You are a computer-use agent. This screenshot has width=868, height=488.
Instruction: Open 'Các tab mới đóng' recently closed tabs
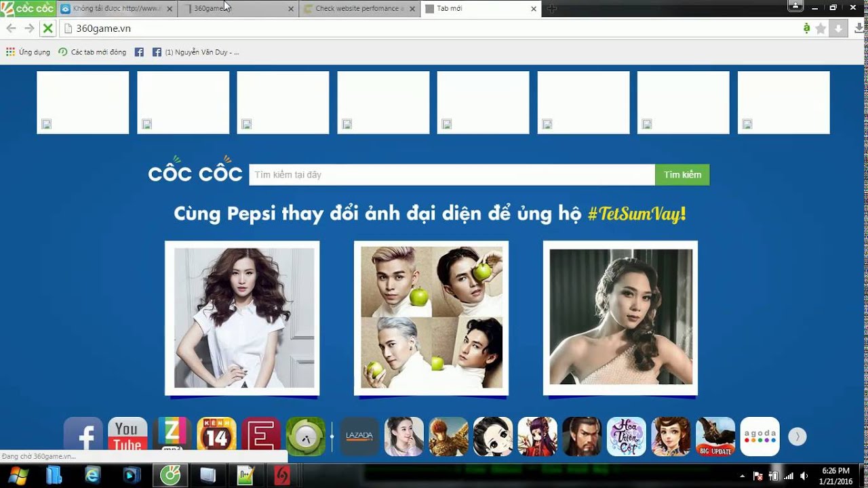coord(92,52)
